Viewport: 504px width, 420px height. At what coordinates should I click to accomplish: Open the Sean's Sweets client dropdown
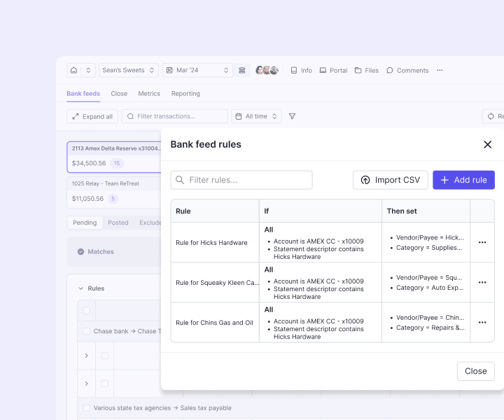pos(129,70)
